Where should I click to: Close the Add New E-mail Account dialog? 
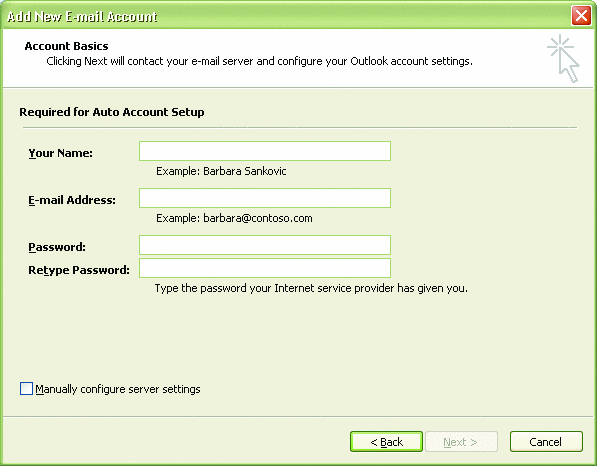coord(581,16)
